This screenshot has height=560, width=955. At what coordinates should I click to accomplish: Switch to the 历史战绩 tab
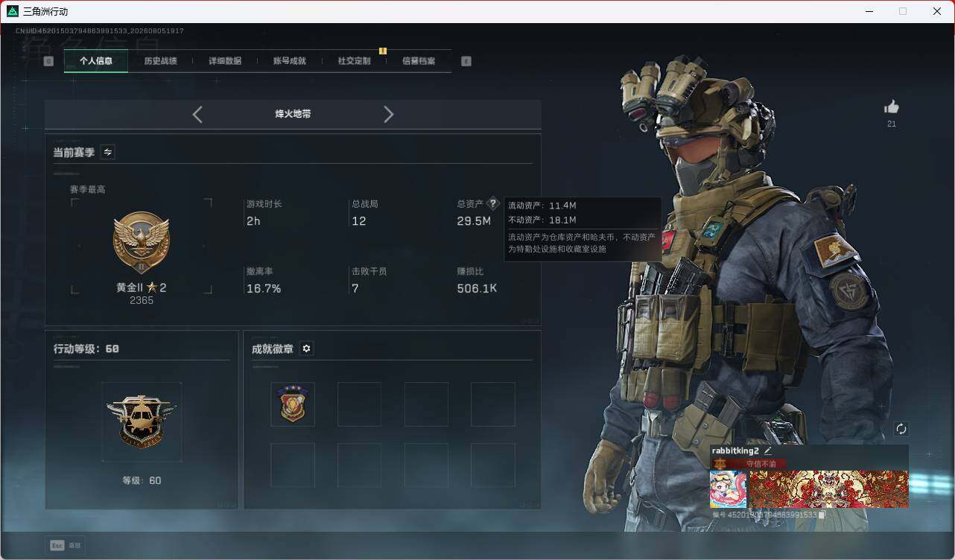(160, 61)
